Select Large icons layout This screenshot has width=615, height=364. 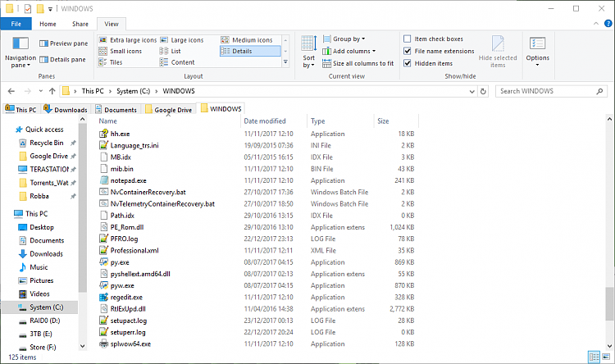pyautogui.click(x=182, y=40)
